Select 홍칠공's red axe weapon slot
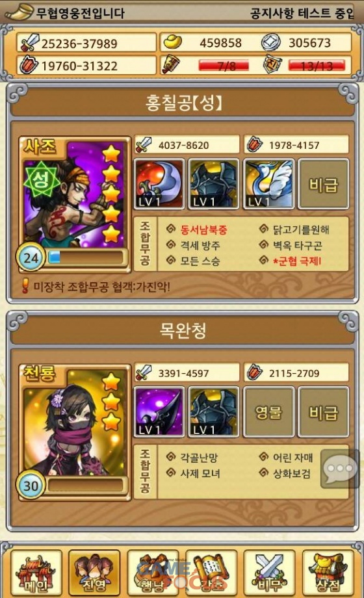 click(159, 184)
